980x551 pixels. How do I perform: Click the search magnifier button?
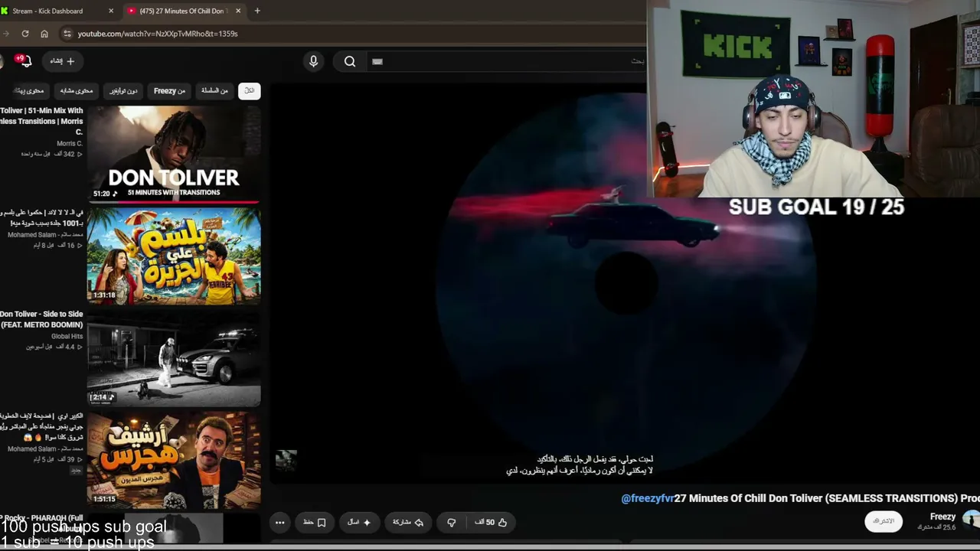point(350,61)
